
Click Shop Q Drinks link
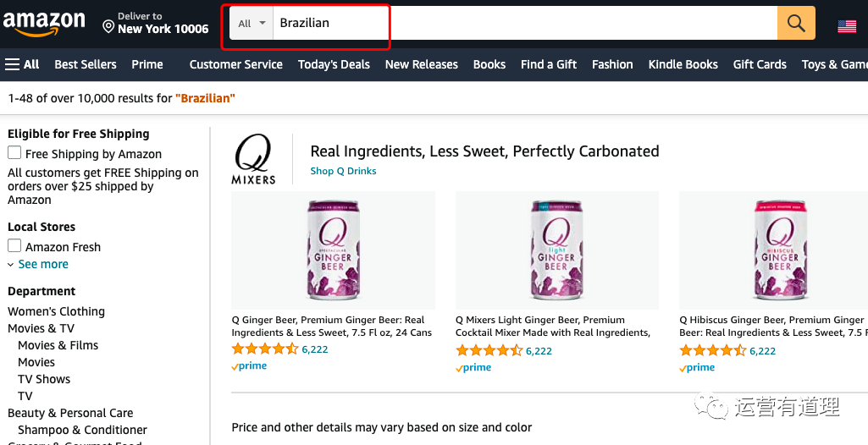click(x=343, y=171)
